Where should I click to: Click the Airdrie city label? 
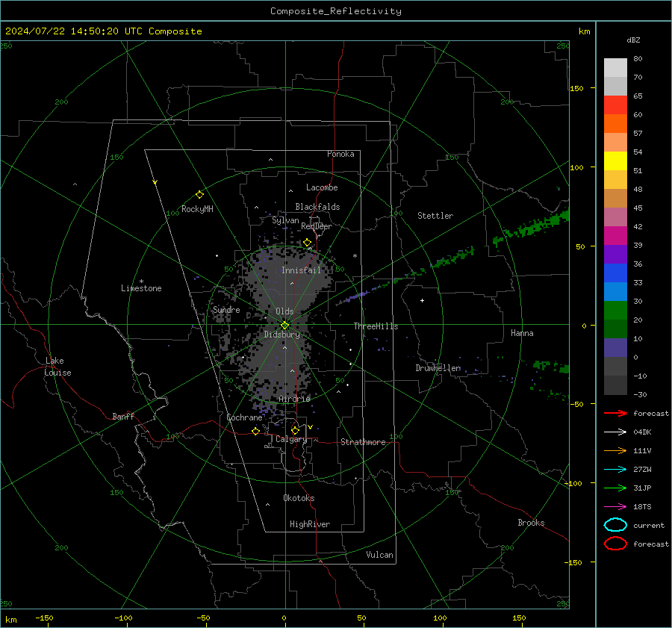294,399
